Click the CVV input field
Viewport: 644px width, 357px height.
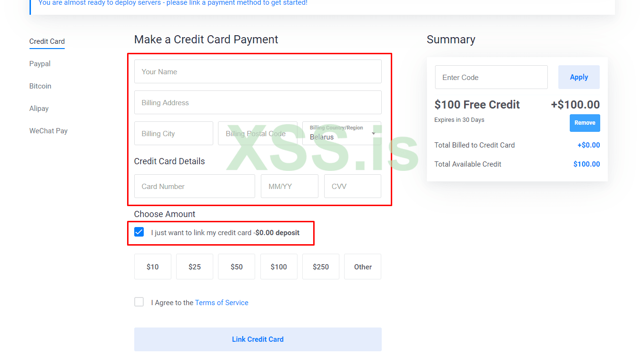tap(352, 187)
